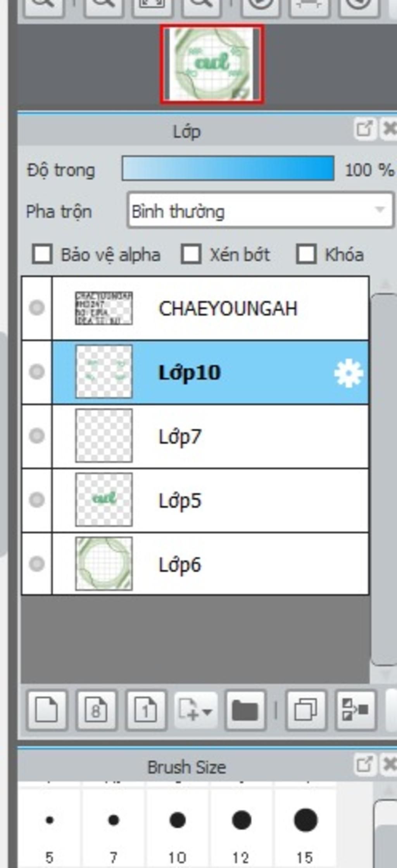Select the Lớp7 layer

[211, 436]
